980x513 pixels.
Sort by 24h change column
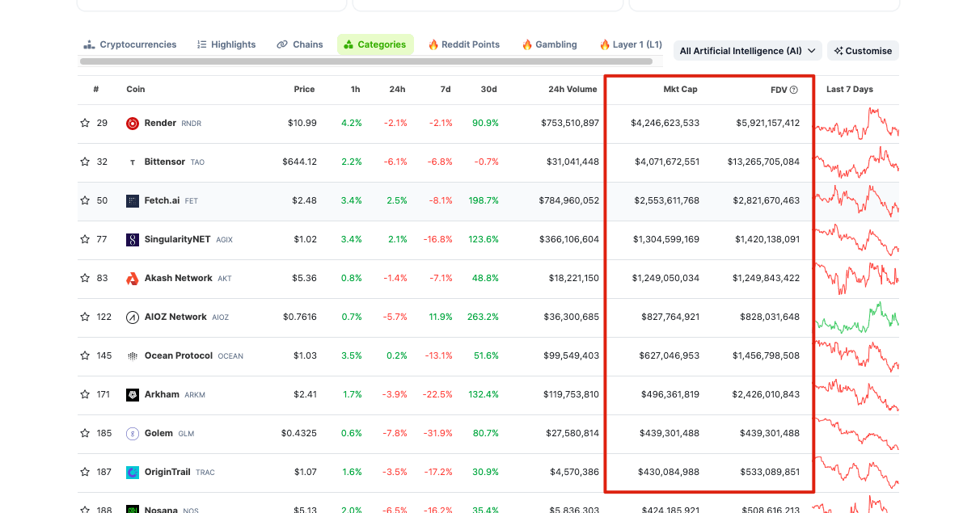[x=398, y=90]
